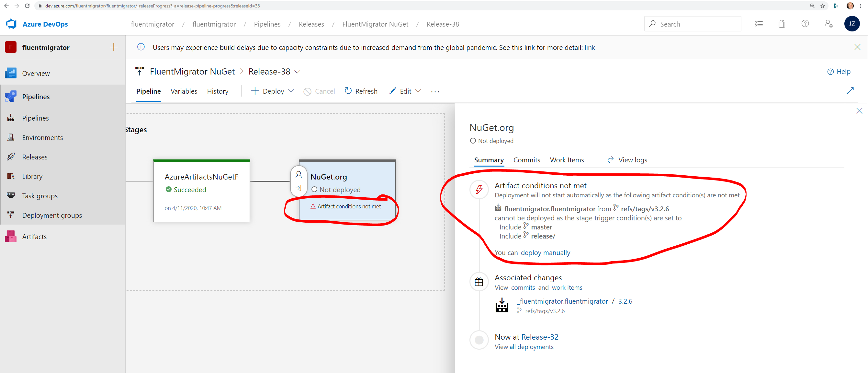
Task: Select the Library sidebar icon
Action: pos(11,176)
